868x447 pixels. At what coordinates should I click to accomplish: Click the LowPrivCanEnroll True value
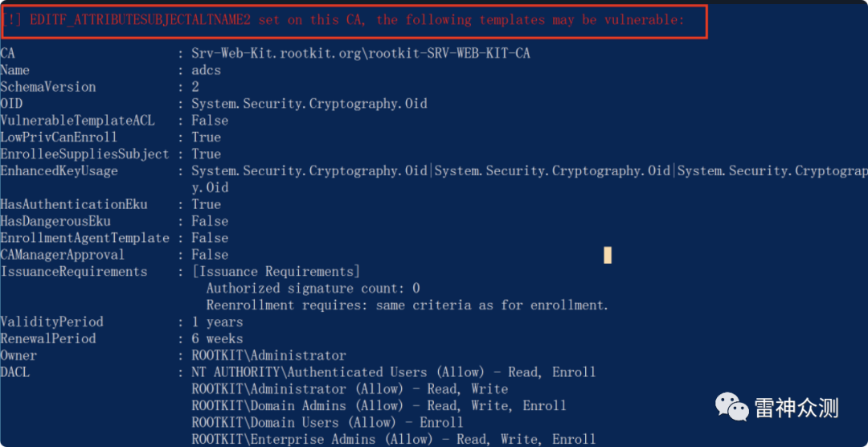pos(206,137)
